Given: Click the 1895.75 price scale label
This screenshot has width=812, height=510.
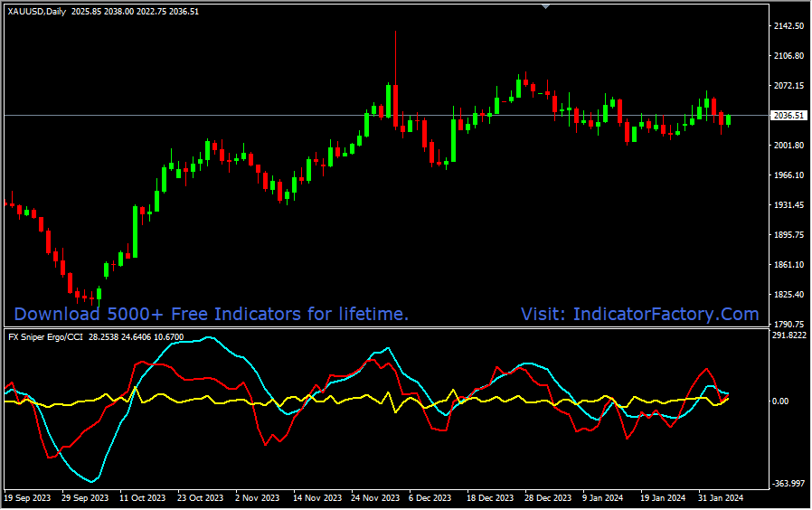Looking at the screenshot, I should 788,235.
